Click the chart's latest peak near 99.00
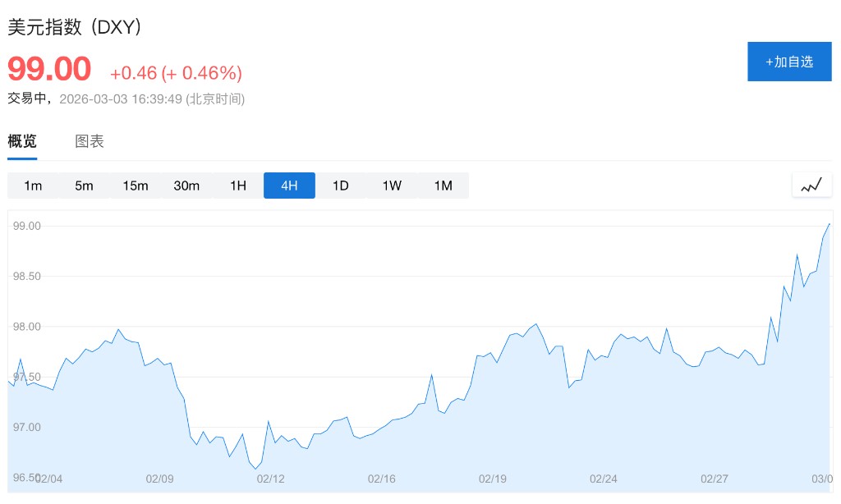 point(830,223)
